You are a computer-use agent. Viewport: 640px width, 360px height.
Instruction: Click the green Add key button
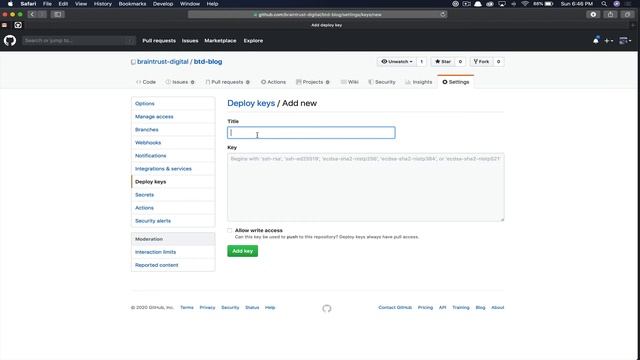(x=242, y=251)
